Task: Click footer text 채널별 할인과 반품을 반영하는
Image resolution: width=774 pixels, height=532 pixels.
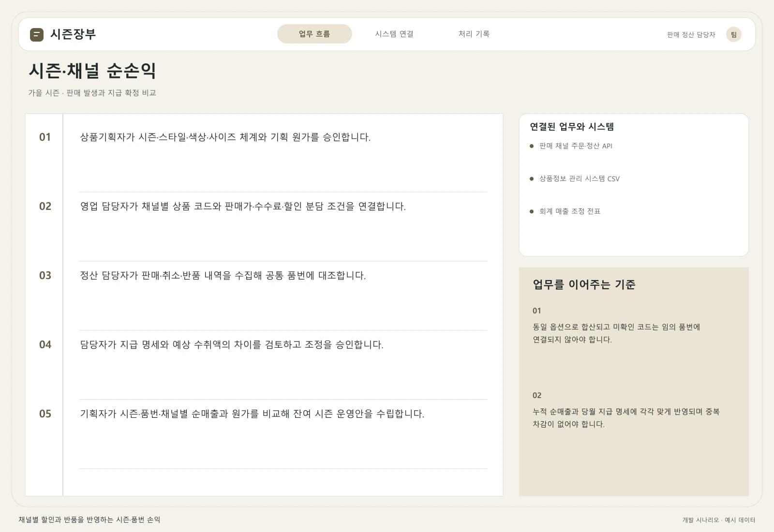Action: pyautogui.click(x=89, y=520)
